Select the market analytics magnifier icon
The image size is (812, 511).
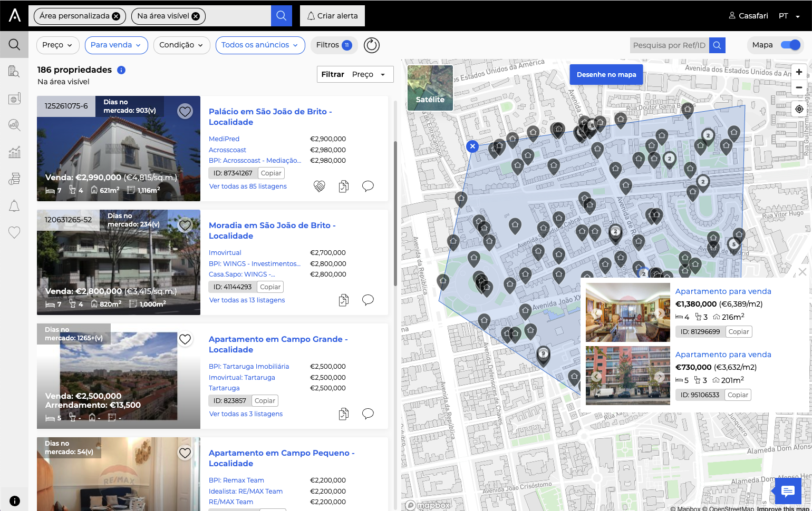coord(14,125)
